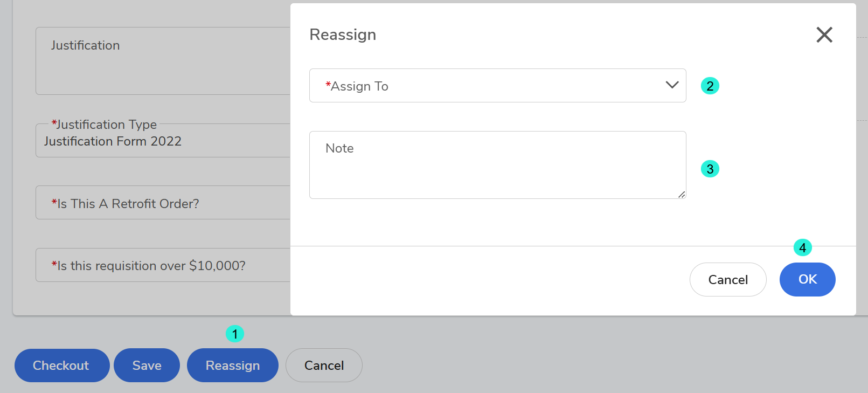The width and height of the screenshot is (868, 393).
Task: Confirm reassignment with the OK button
Action: (x=807, y=279)
